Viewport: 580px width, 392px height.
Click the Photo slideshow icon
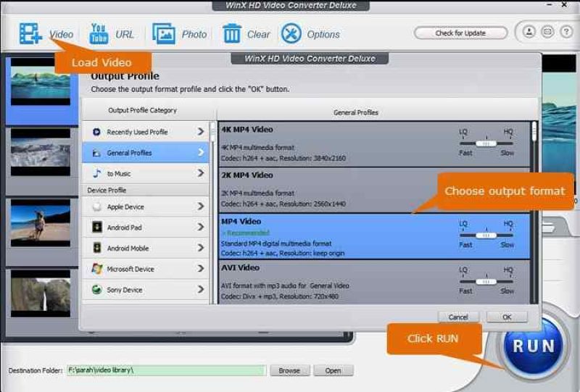click(164, 34)
